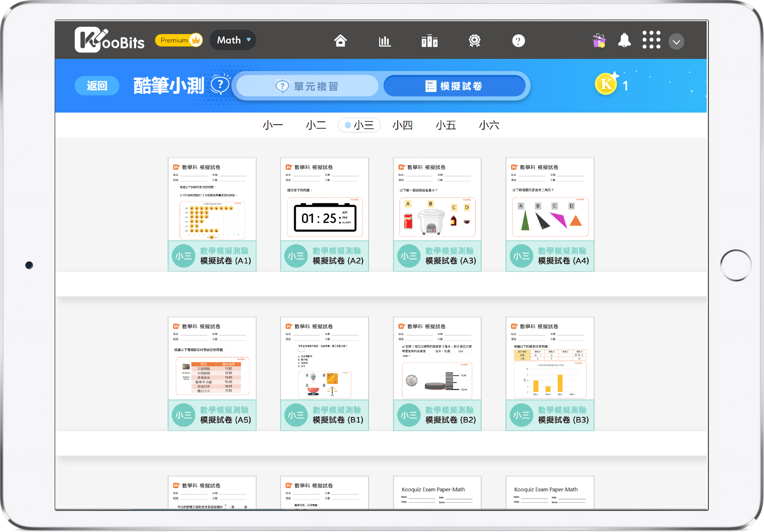Image resolution: width=764 pixels, height=532 pixels.
Task: Click the 模擬試卷 (B1) title label
Action: (338, 420)
